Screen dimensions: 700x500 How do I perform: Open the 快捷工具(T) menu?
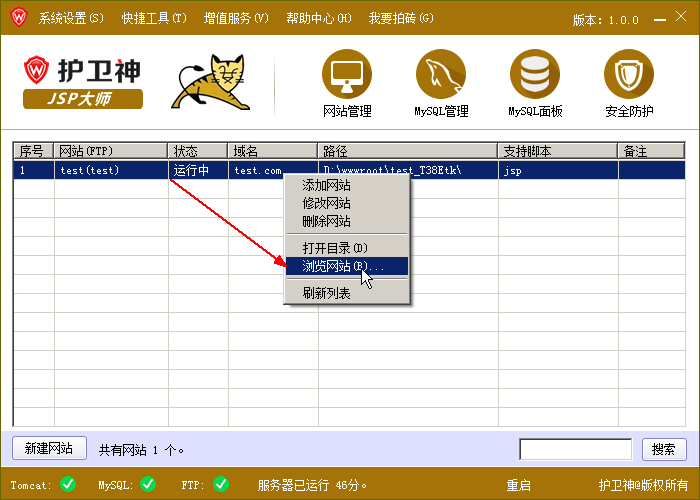click(154, 18)
